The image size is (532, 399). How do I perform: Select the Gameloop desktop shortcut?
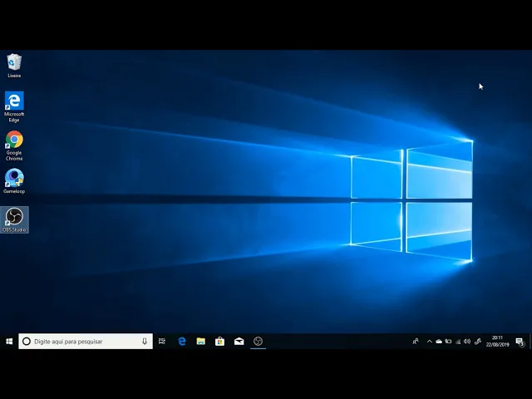(14, 181)
